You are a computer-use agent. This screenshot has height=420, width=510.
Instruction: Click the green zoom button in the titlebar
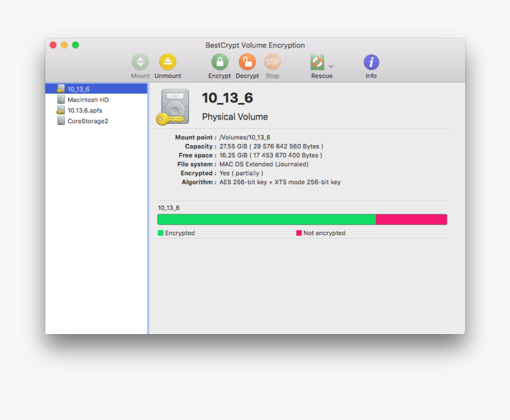(75, 44)
